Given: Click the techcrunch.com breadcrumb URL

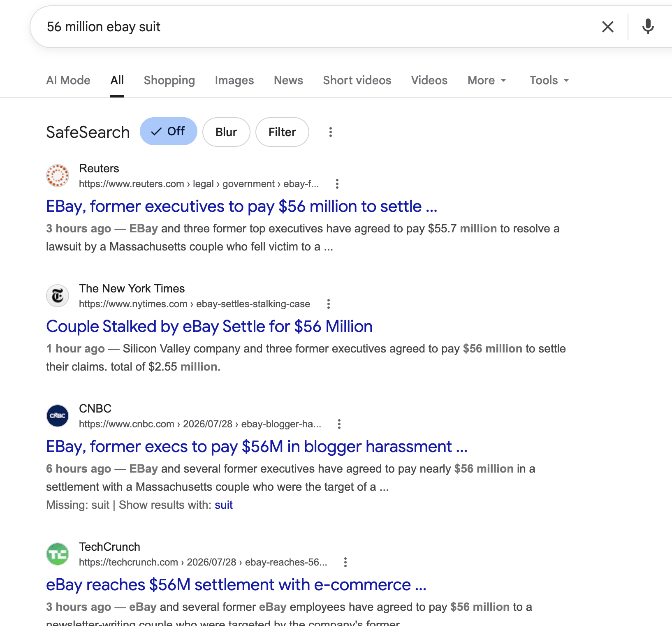Looking at the screenshot, I should tap(203, 562).
